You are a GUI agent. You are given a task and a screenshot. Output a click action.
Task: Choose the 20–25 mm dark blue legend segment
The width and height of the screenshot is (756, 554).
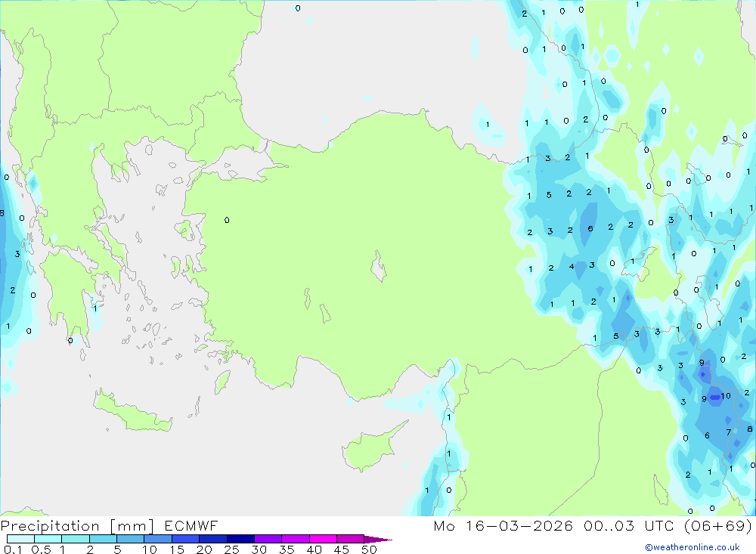click(213, 539)
